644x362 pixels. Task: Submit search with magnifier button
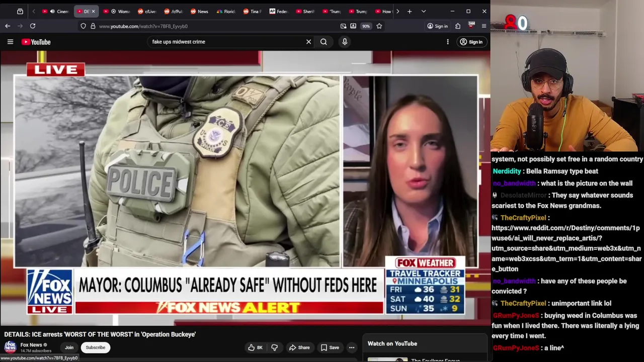[x=324, y=42]
